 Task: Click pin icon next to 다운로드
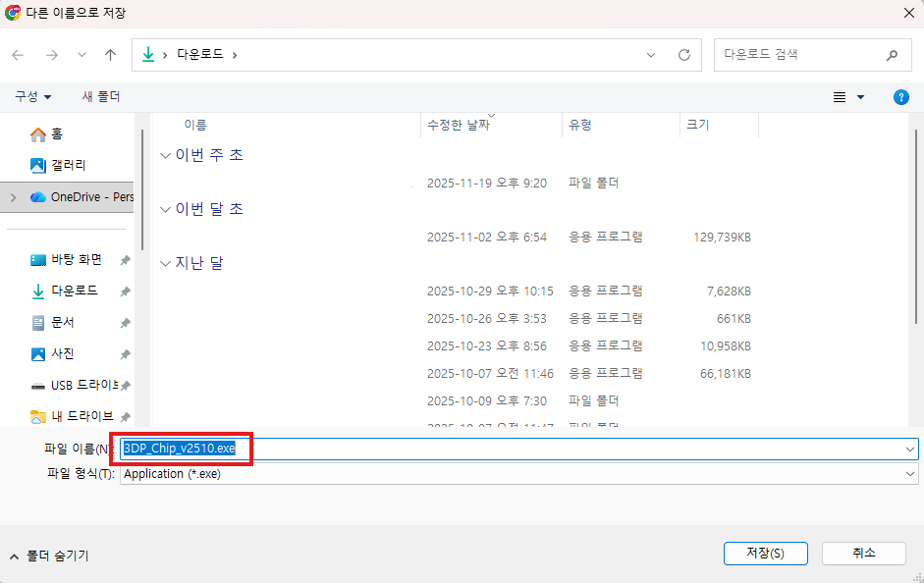pos(125,291)
